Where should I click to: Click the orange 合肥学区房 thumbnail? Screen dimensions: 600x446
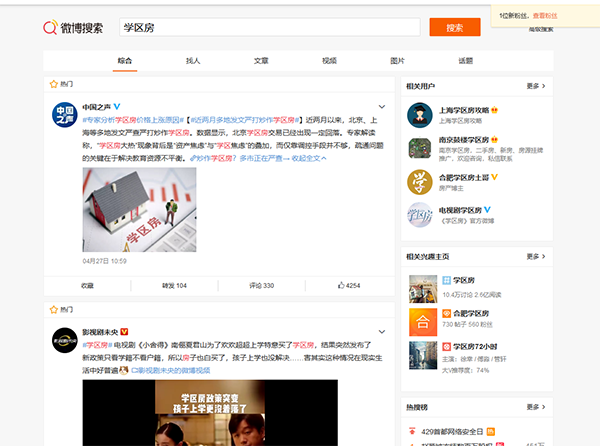(423, 322)
